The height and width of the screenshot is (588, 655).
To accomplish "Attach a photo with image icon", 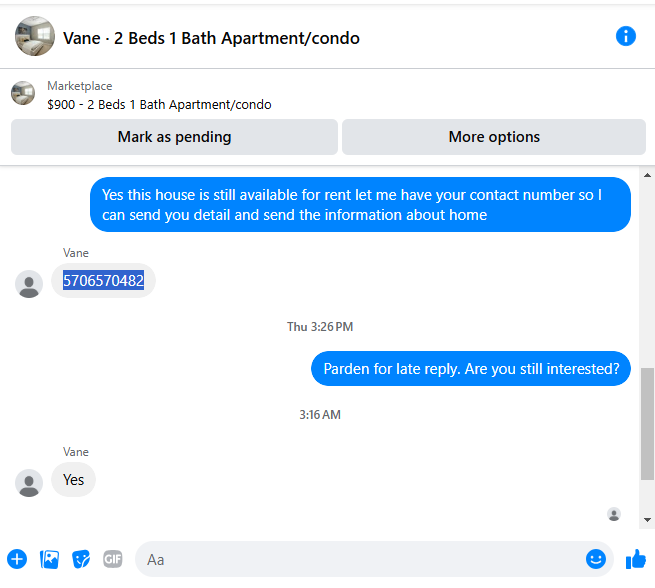I will click(49, 559).
